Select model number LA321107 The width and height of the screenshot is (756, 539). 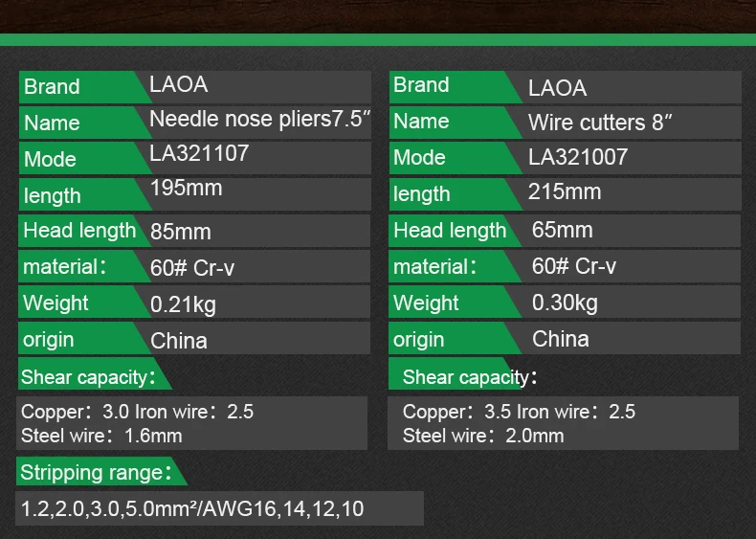click(x=199, y=153)
